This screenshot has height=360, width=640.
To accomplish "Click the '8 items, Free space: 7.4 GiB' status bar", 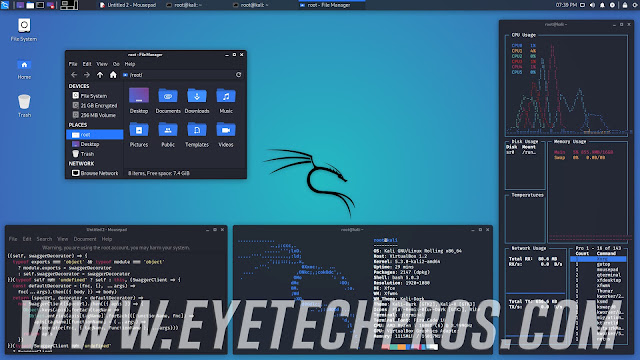I will [x=185, y=173].
